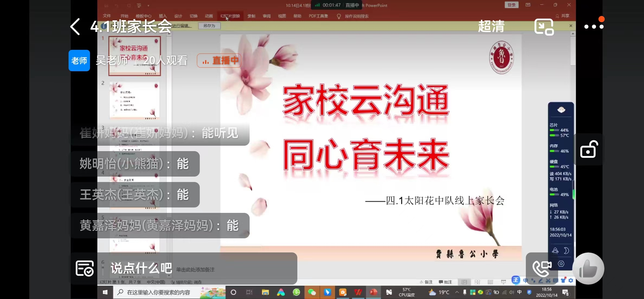Toggle Chinese input 中 in the system tray
Viewport: 644px width, 299px height.
pyautogui.click(x=519, y=292)
